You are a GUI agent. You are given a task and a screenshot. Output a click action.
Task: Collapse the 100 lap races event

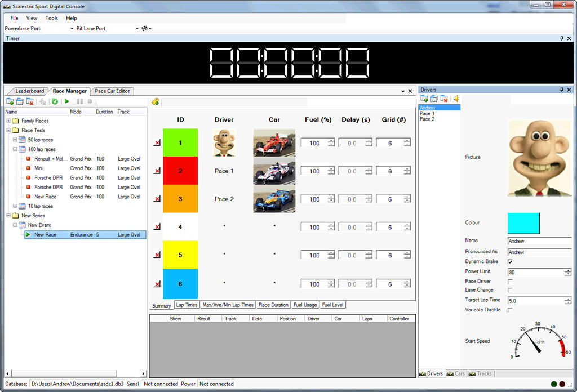click(15, 149)
